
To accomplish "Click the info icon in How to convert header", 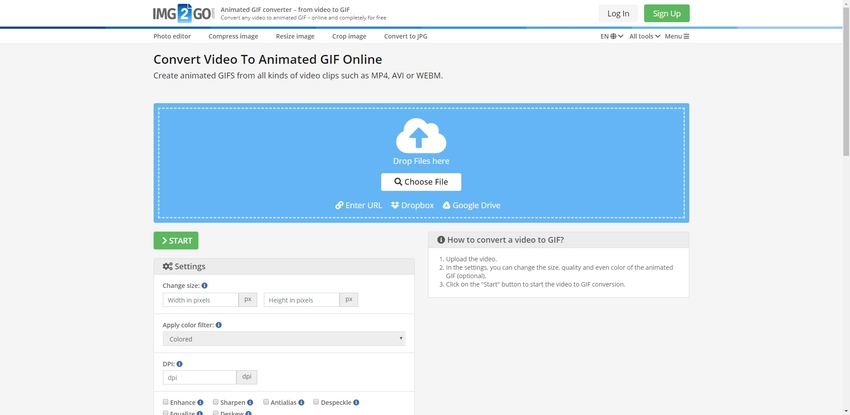I will 441,239.
